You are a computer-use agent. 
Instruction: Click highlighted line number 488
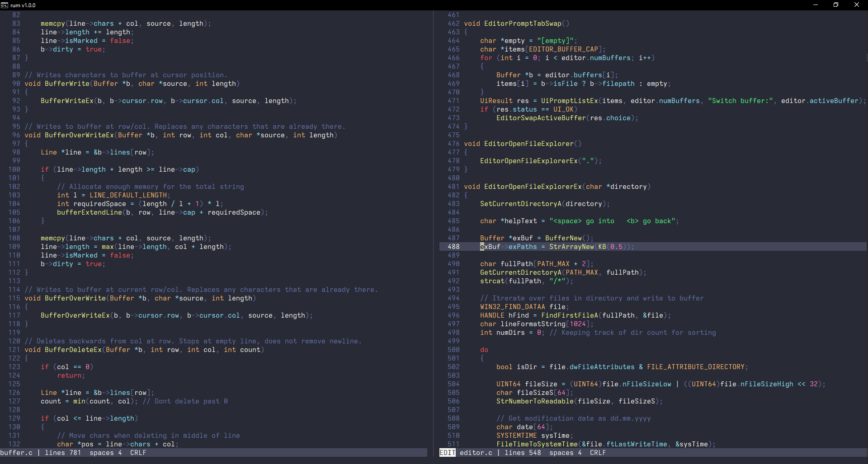coord(453,247)
